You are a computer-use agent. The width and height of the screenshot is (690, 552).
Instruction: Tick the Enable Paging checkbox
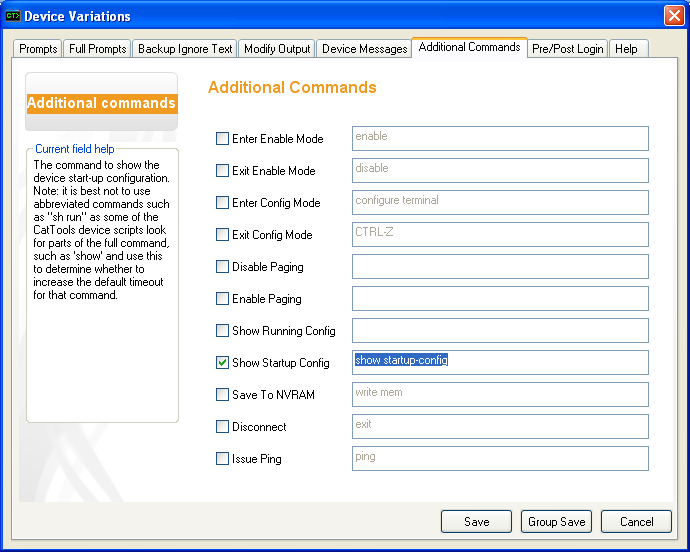(222, 299)
